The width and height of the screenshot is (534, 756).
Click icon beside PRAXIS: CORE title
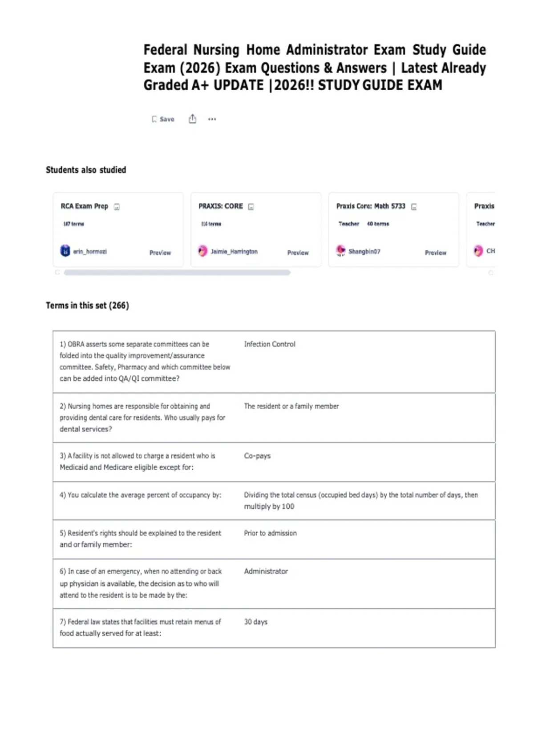251,207
